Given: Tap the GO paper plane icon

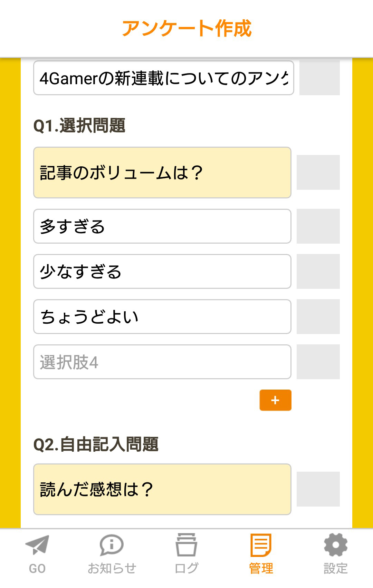Looking at the screenshot, I should [37, 545].
